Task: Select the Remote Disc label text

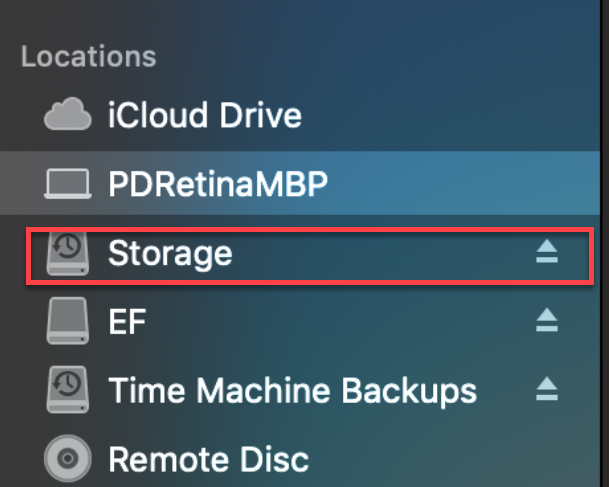Action: point(208,459)
